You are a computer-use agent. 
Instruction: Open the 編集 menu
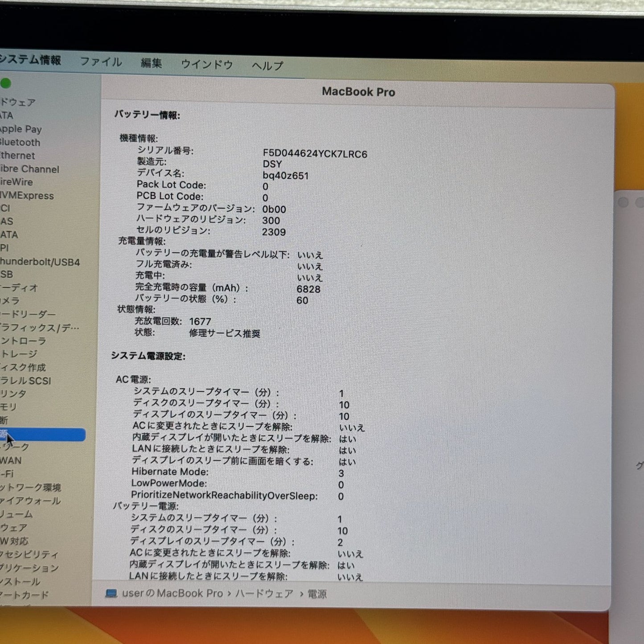point(152,63)
